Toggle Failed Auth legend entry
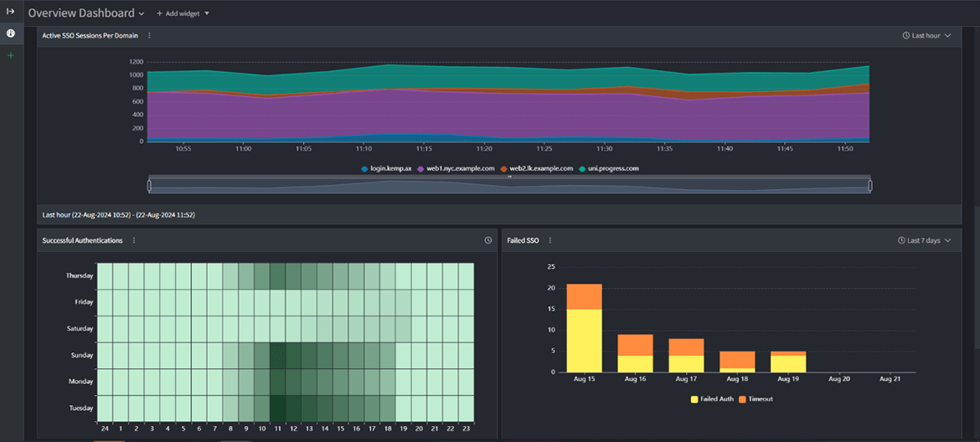Viewport: 980px width, 442px height. tap(712, 399)
